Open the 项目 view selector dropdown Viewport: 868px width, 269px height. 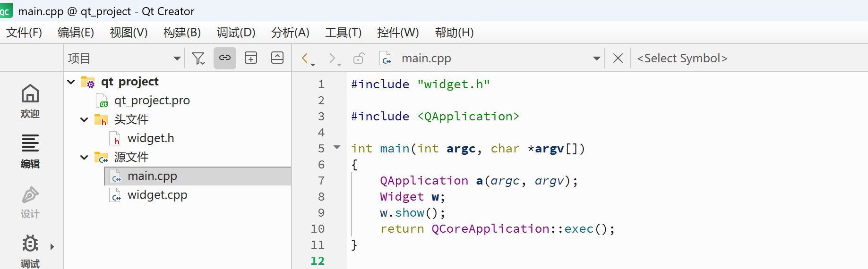[124, 58]
